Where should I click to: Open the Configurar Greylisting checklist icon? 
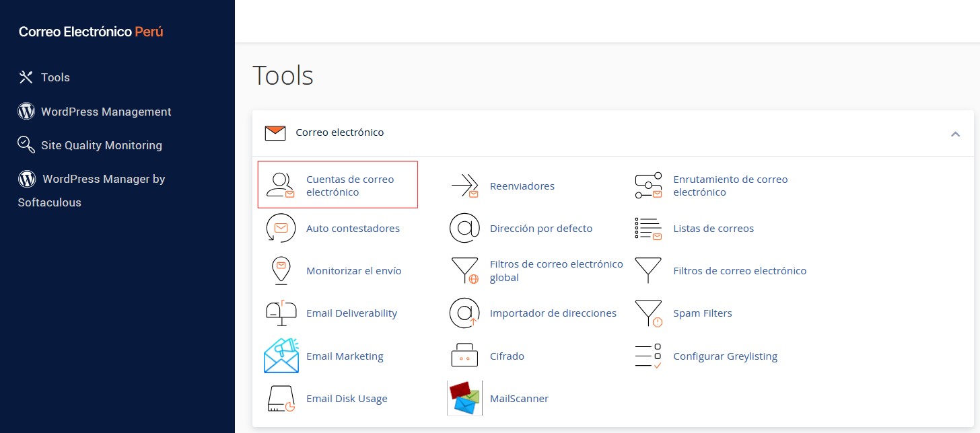point(649,356)
